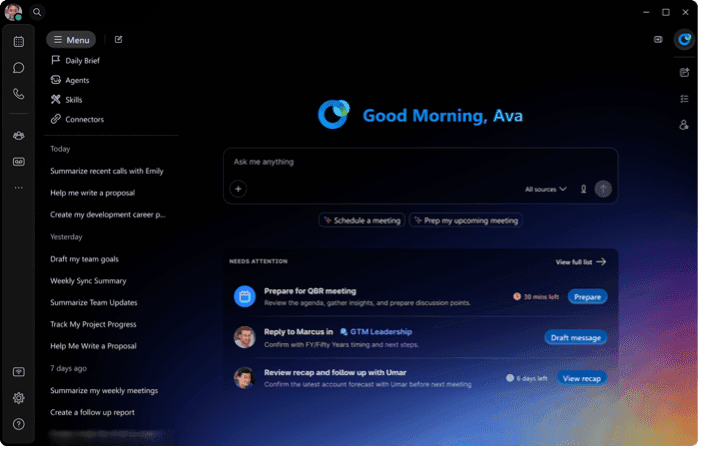Open the notes icon in right rail
The image size is (702, 449).
[x=684, y=73]
